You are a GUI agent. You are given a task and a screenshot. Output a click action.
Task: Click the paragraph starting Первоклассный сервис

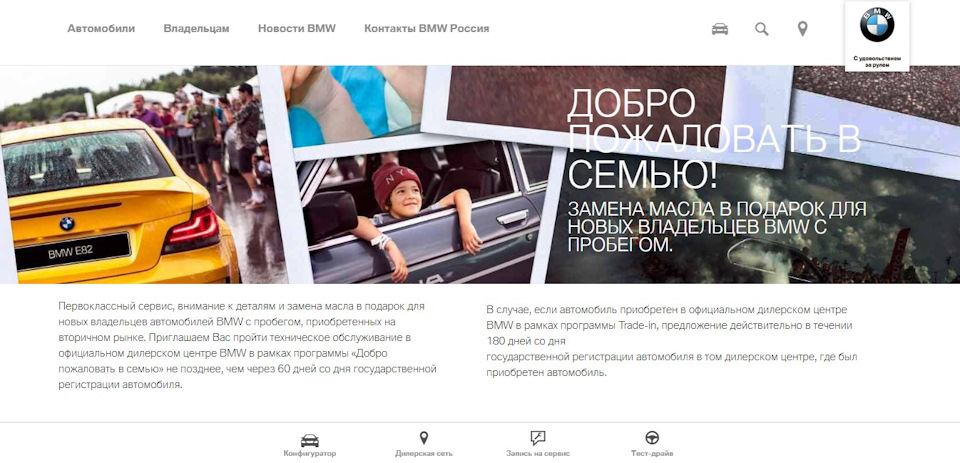point(247,345)
